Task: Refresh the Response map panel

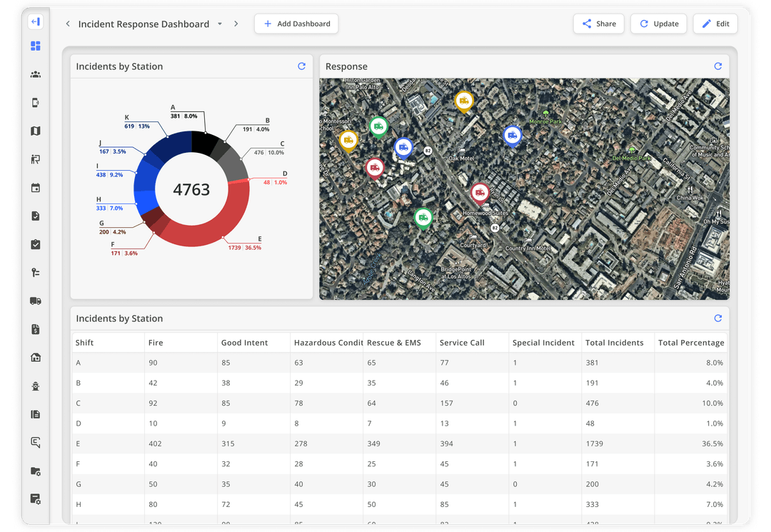Action: coord(718,66)
